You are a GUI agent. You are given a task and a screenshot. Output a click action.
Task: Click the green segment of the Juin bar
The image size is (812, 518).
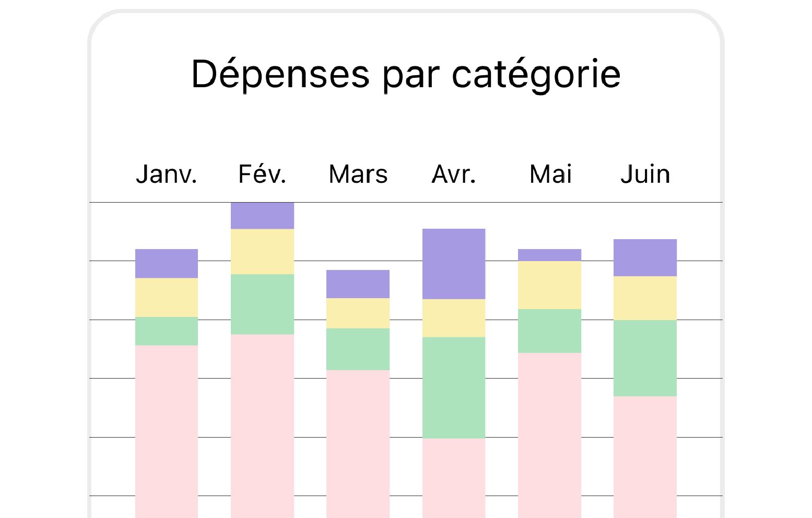(x=645, y=358)
